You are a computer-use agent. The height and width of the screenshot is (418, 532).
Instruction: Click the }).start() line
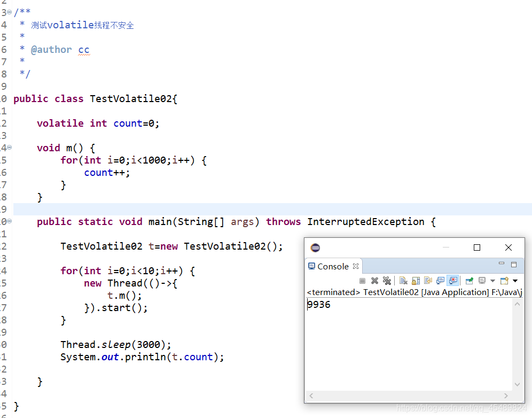(x=116, y=308)
